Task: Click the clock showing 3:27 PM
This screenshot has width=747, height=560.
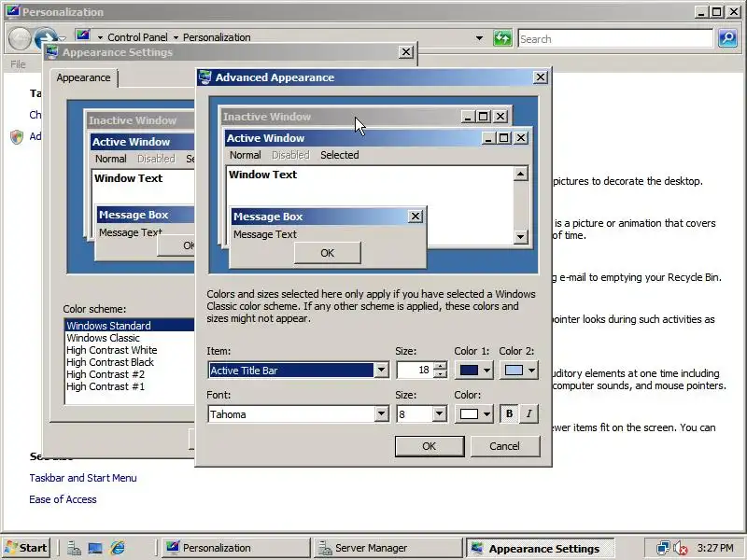Action: tap(714, 548)
